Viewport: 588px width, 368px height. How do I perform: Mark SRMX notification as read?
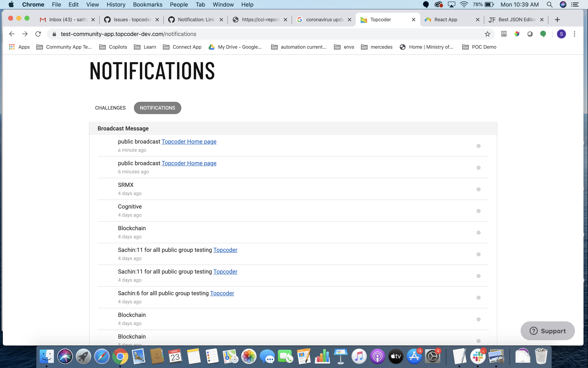[x=478, y=189]
